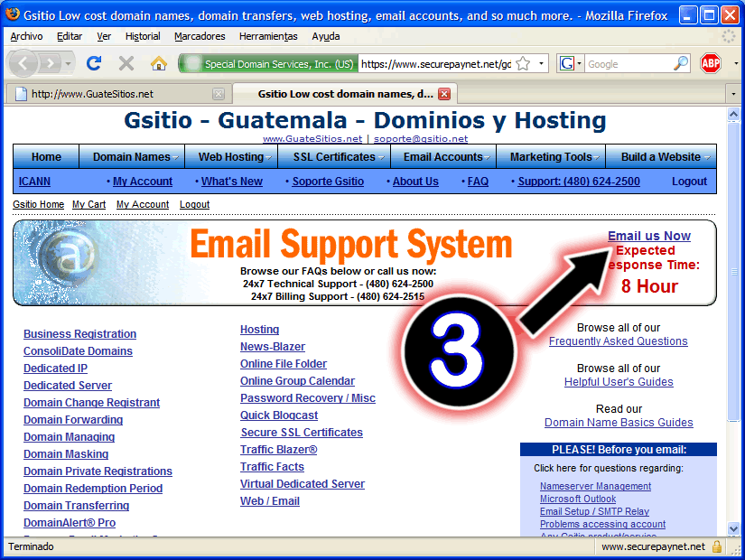
Task: Click the Email us Now link
Action: pyautogui.click(x=649, y=236)
